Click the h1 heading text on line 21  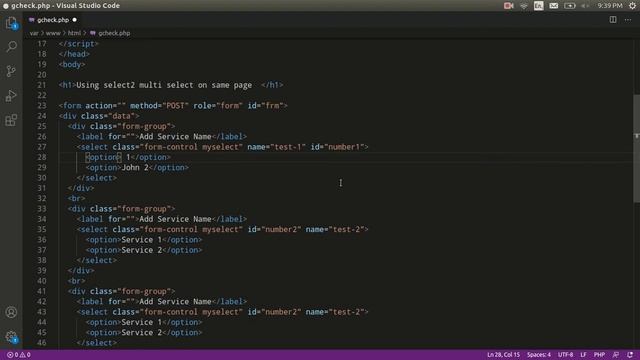tap(164, 85)
